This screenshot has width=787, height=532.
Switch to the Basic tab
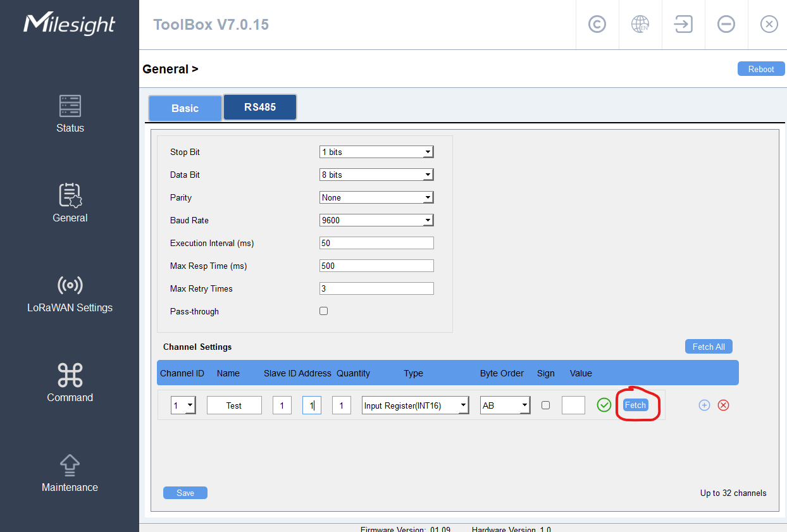pyautogui.click(x=185, y=108)
